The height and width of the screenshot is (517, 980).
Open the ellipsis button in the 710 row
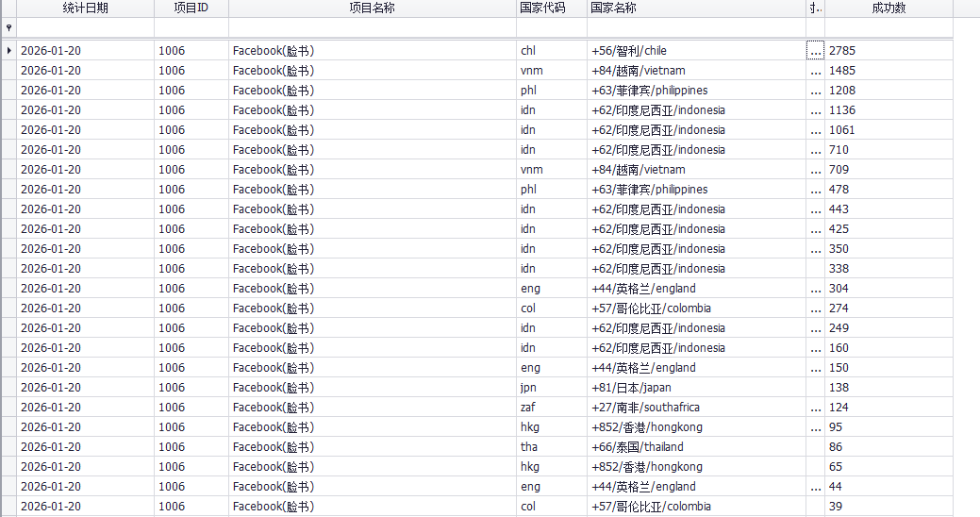[x=816, y=149]
